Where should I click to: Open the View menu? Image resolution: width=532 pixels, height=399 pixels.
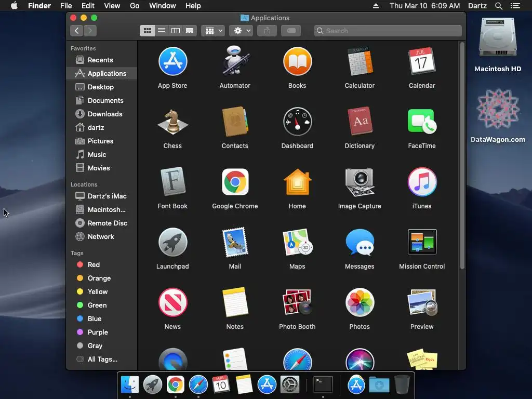coord(112,6)
